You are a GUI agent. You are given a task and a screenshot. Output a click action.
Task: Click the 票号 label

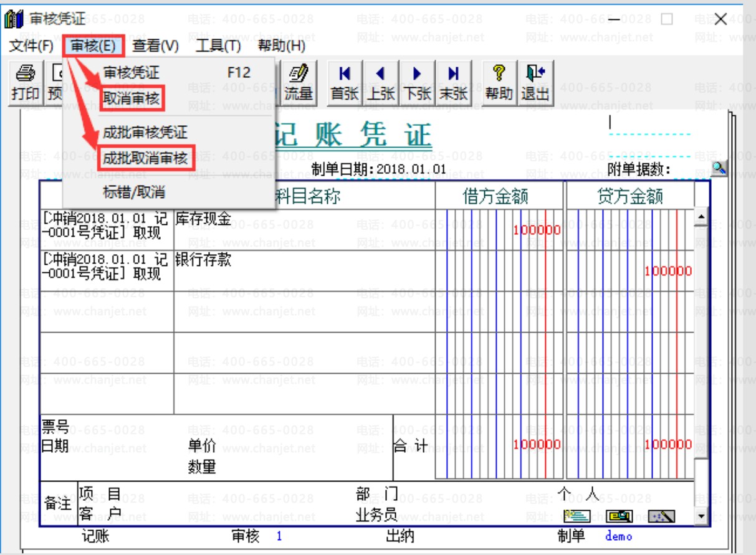point(55,426)
